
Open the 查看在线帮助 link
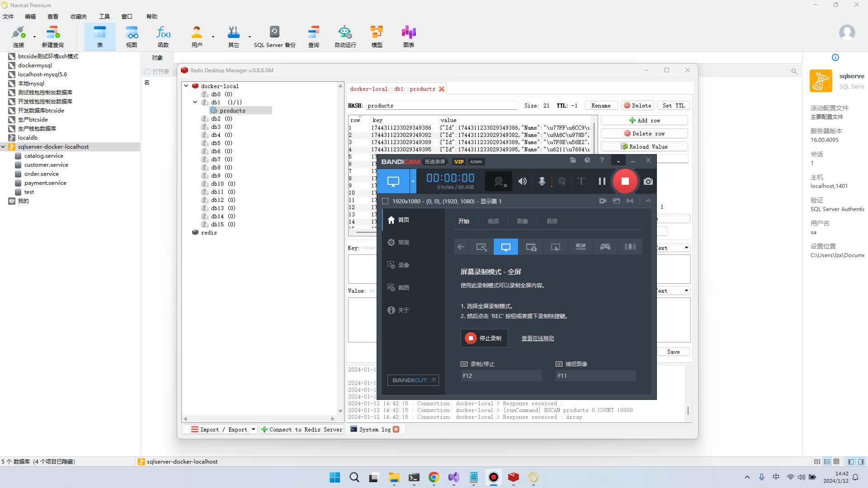[538, 338]
